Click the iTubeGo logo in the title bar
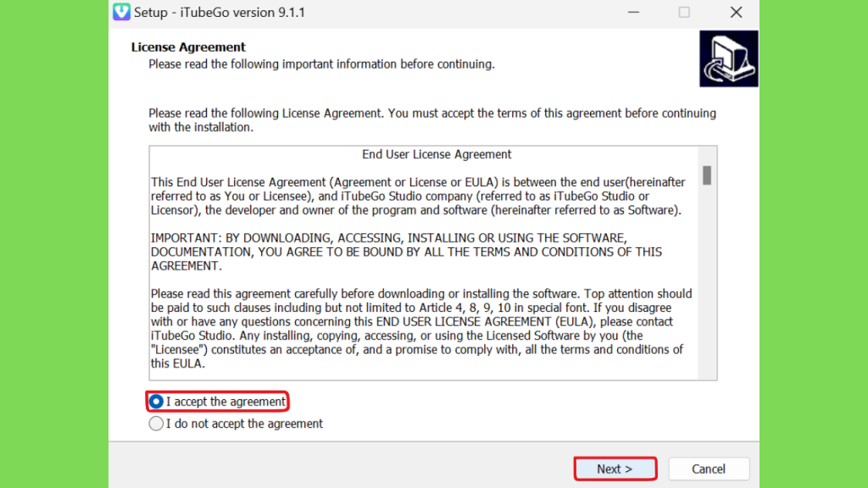The height and width of the screenshot is (488, 868). click(121, 12)
